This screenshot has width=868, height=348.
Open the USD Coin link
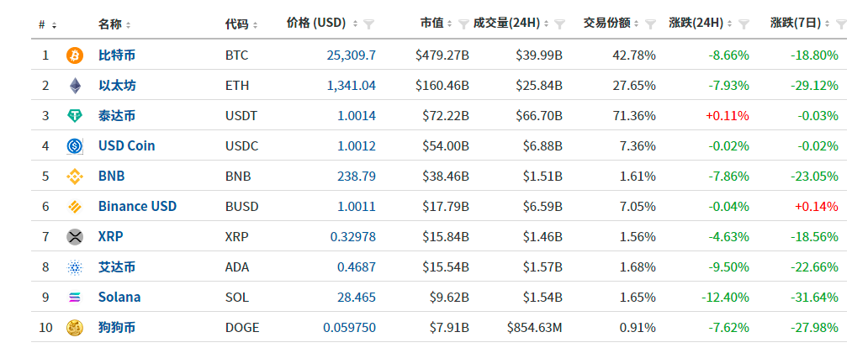click(127, 146)
